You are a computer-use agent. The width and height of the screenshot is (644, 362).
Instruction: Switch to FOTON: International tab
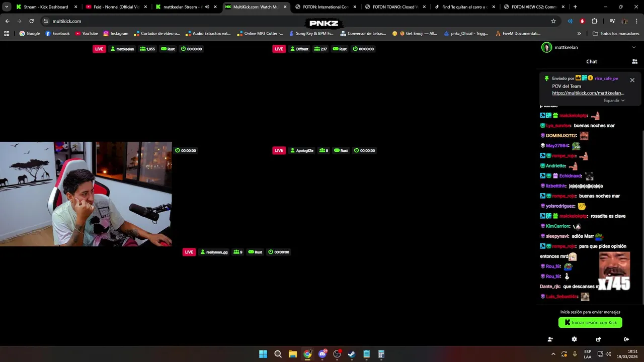326,7
